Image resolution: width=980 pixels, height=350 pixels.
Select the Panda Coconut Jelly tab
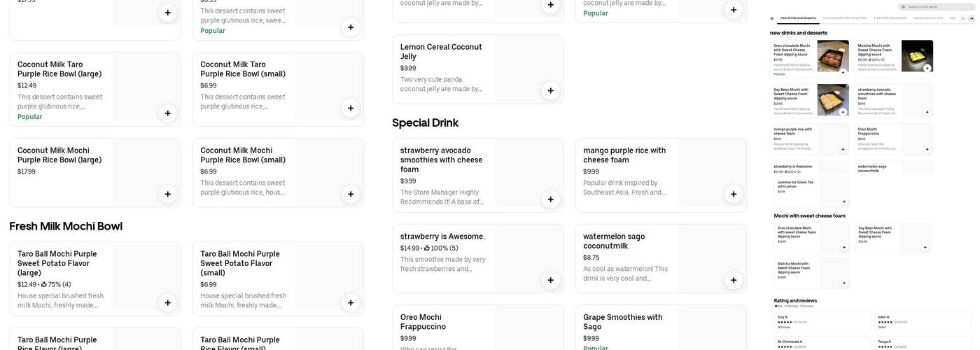pyautogui.click(x=928, y=18)
